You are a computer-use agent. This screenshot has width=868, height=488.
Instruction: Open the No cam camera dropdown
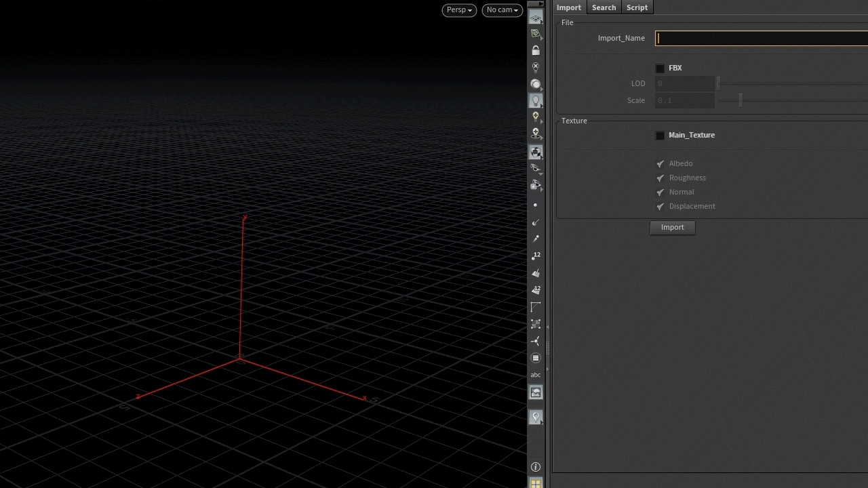pos(502,10)
